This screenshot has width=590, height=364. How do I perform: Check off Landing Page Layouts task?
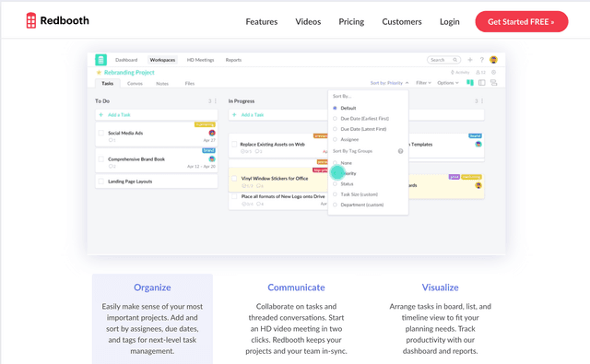click(x=100, y=182)
